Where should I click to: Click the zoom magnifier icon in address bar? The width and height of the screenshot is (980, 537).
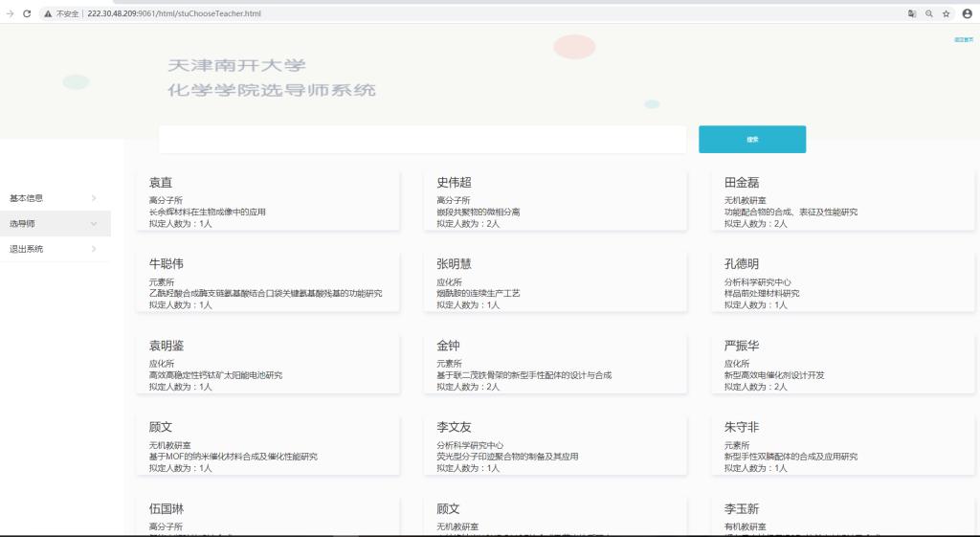928,13
